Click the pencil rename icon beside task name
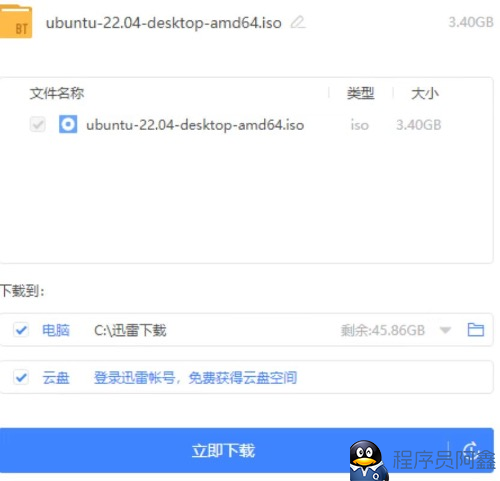The image size is (500, 481). click(298, 22)
